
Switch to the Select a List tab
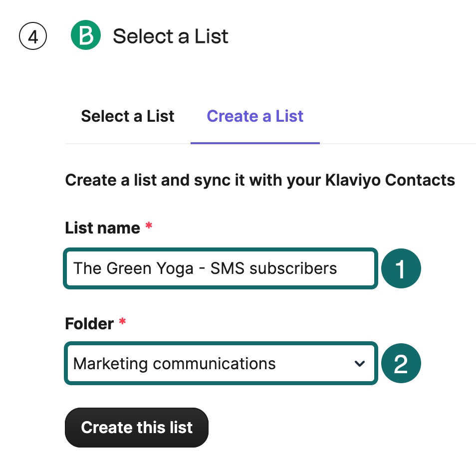click(x=127, y=116)
